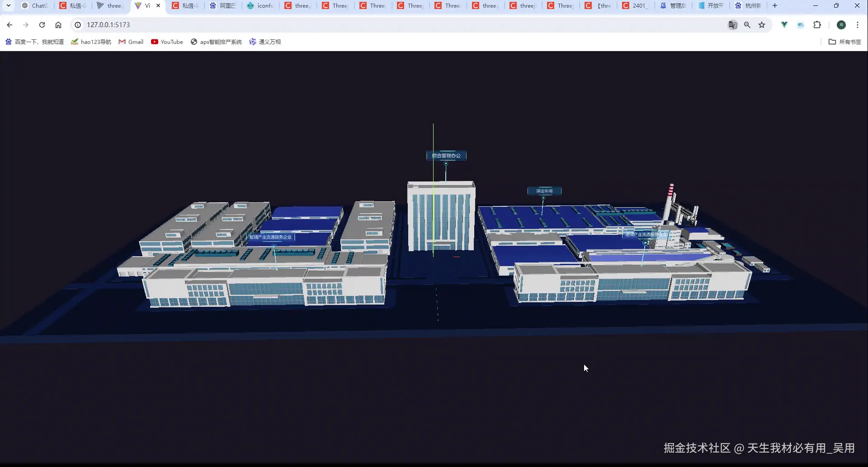Click the blue extension icon beside Vue DevTools
This screenshot has height=467, width=868.
[801, 25]
